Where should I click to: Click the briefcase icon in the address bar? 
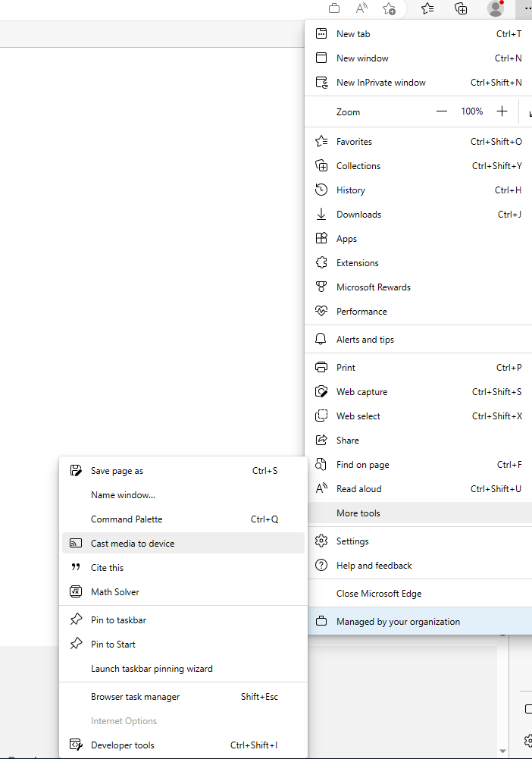point(334,8)
